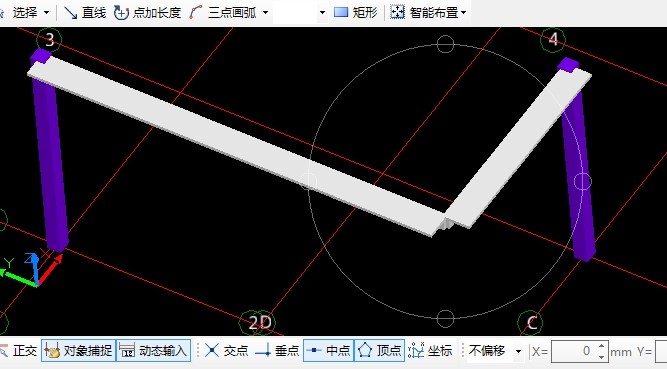
Task: Toggle 对象捕捉 object snap
Action: coord(79,351)
